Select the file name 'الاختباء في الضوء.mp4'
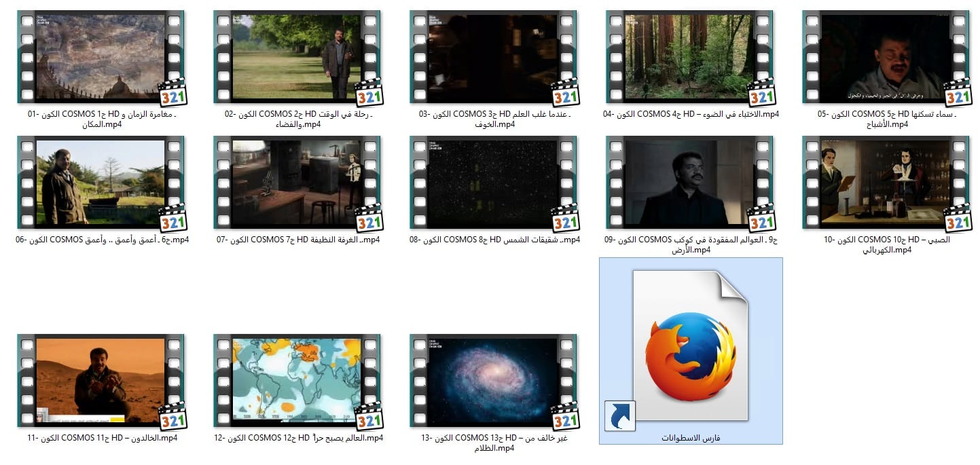Screen dimensions: 980x465 691,114
